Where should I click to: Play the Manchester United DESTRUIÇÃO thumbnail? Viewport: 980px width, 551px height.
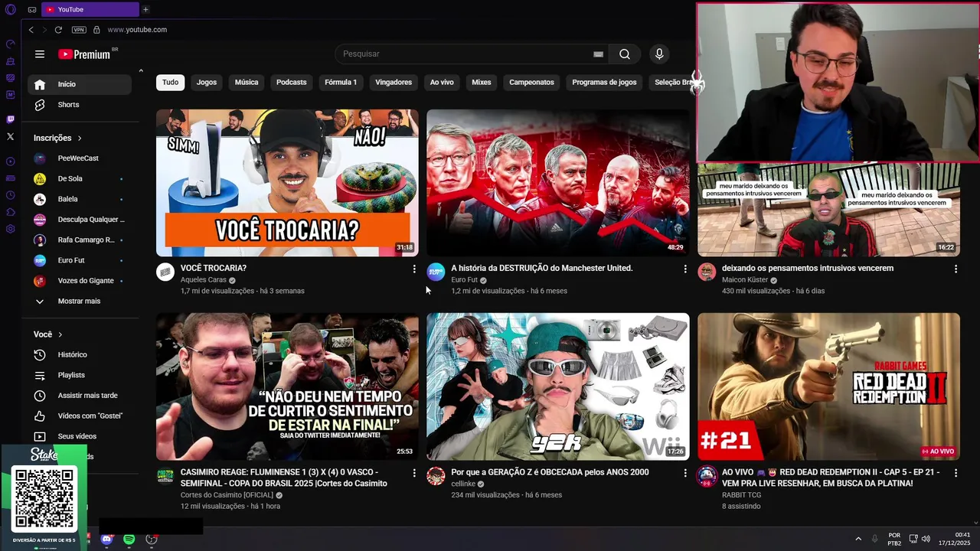tap(557, 182)
